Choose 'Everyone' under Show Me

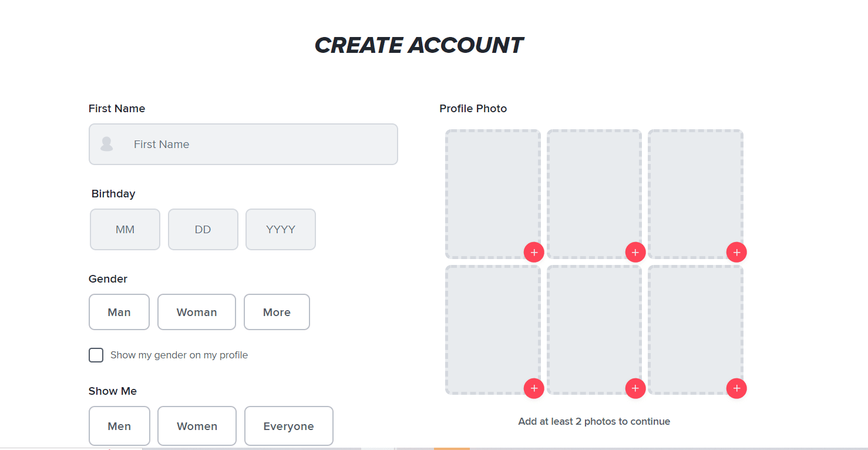coord(288,426)
